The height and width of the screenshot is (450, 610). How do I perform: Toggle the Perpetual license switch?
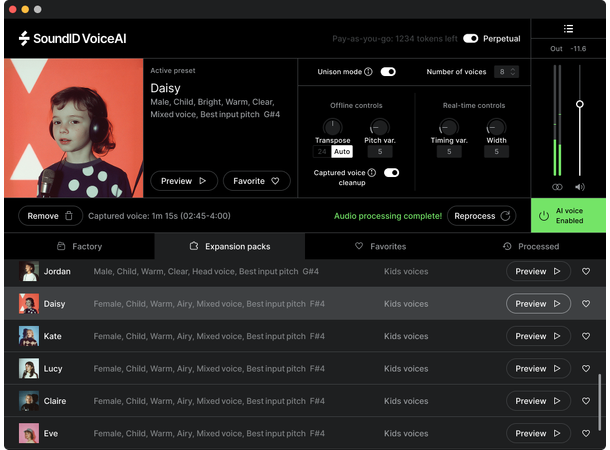(470, 39)
